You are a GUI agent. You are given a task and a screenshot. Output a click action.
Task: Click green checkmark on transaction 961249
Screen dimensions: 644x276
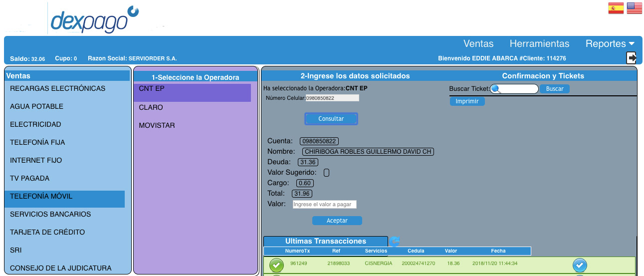click(x=276, y=265)
